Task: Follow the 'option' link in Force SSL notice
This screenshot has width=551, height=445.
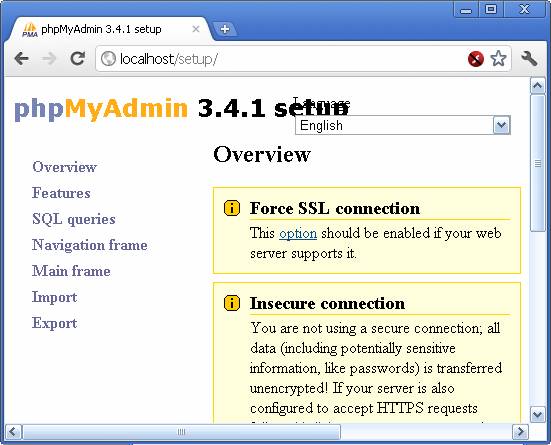Action: 298,233
